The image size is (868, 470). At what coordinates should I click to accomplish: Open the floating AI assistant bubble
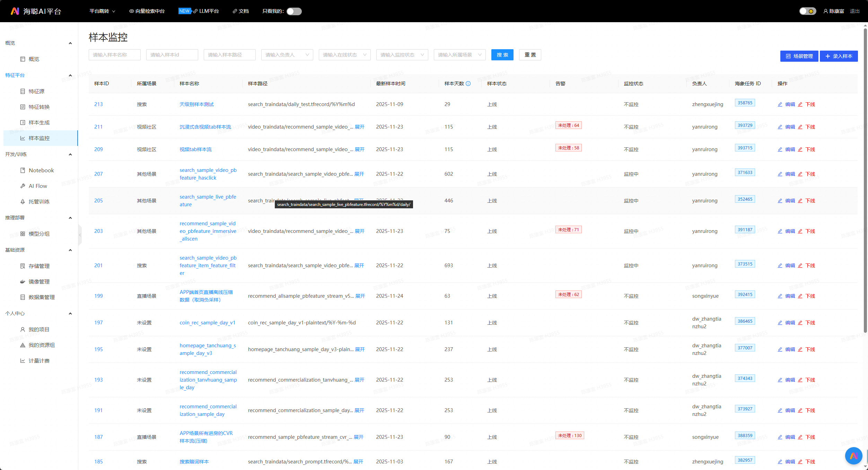(x=853, y=456)
